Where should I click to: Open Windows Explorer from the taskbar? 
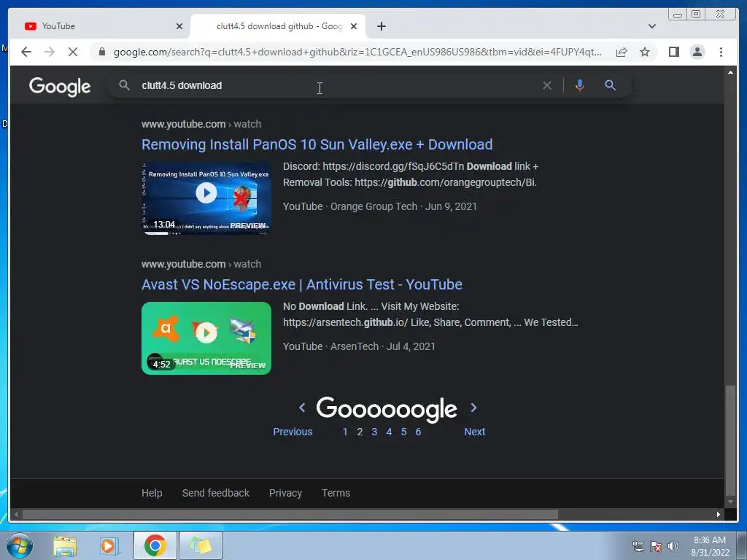click(x=65, y=545)
